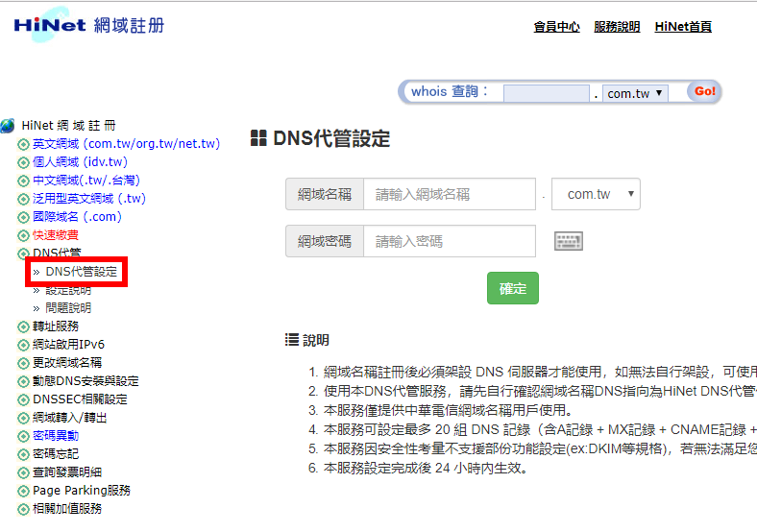Image resolution: width=757 pixels, height=532 pixels.
Task: Click the bullet icon beside 快速繳費
Action: pyautogui.click(x=23, y=235)
